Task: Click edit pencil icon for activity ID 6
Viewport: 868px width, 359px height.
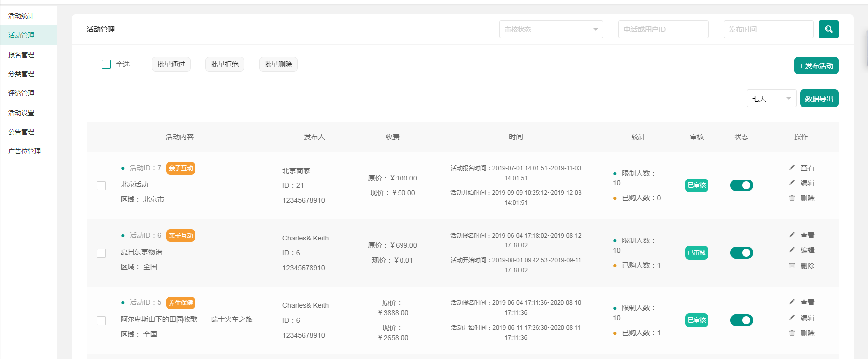Action: 792,250
